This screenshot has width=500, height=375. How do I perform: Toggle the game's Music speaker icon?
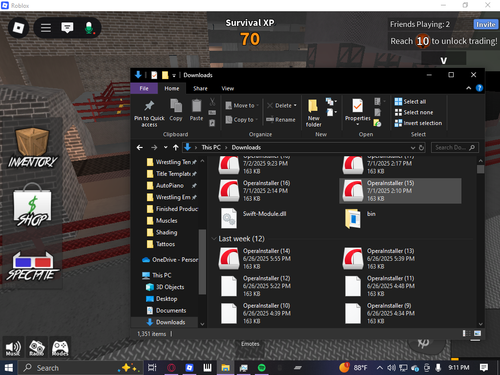click(13, 348)
